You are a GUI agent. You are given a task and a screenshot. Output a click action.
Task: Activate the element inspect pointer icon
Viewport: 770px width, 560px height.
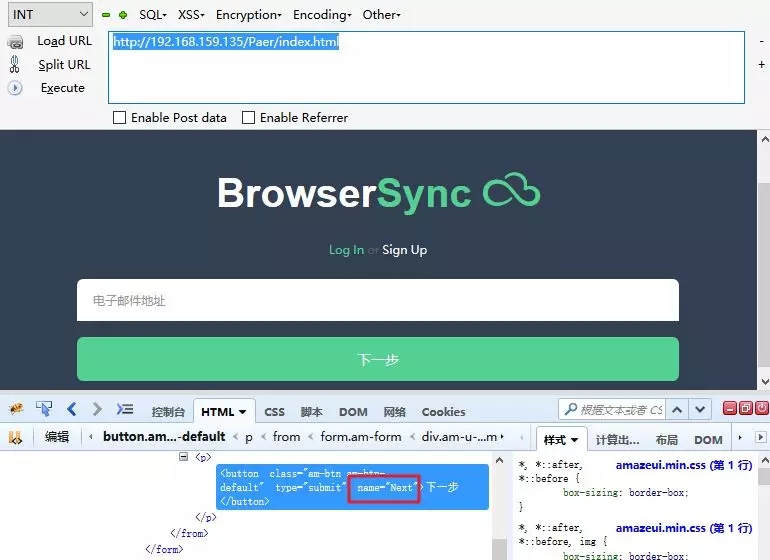pyautogui.click(x=44, y=409)
